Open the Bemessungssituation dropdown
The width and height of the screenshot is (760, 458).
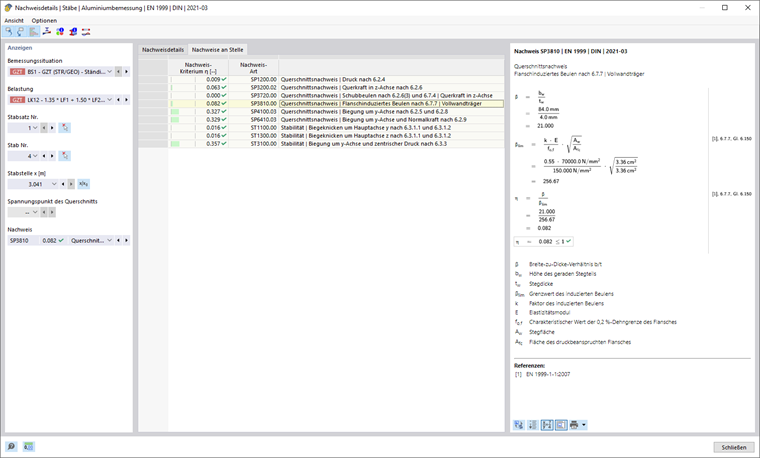[x=110, y=72]
